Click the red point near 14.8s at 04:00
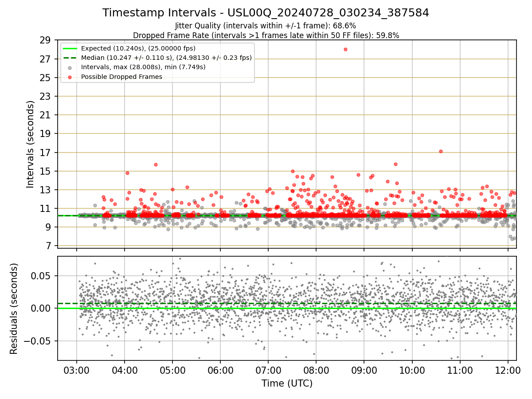Image resolution: width=532 pixels, height=399 pixels. point(127,173)
